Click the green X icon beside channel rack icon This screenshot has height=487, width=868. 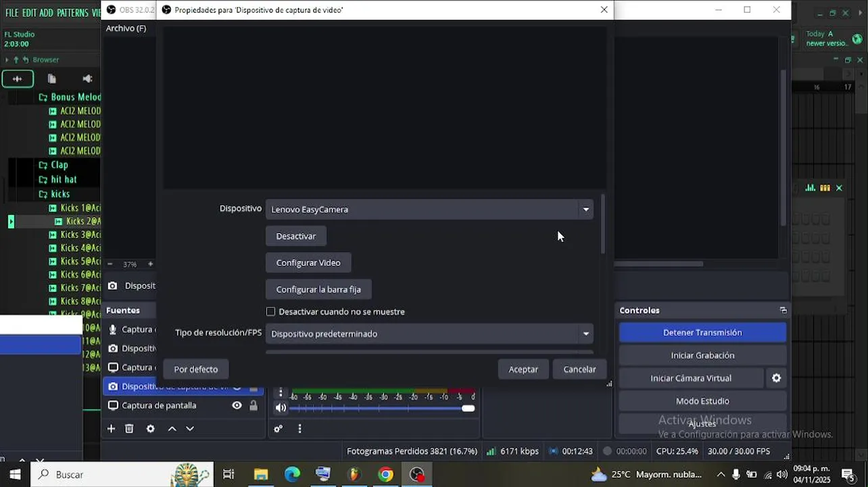(839, 188)
